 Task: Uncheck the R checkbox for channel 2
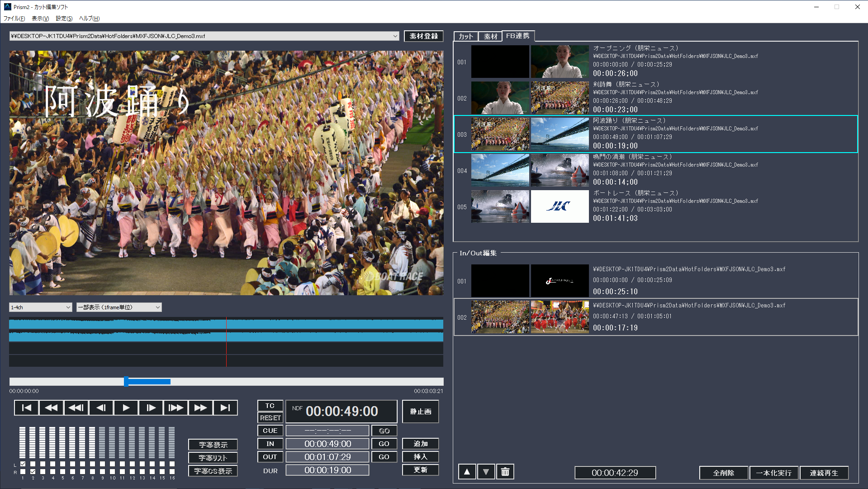(x=33, y=472)
